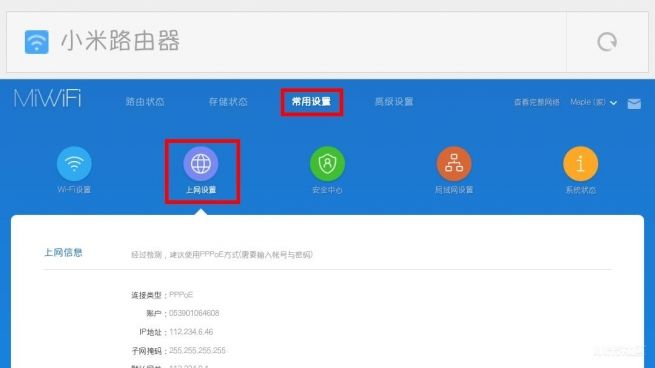Open 上网设置 globe icon

[201, 163]
